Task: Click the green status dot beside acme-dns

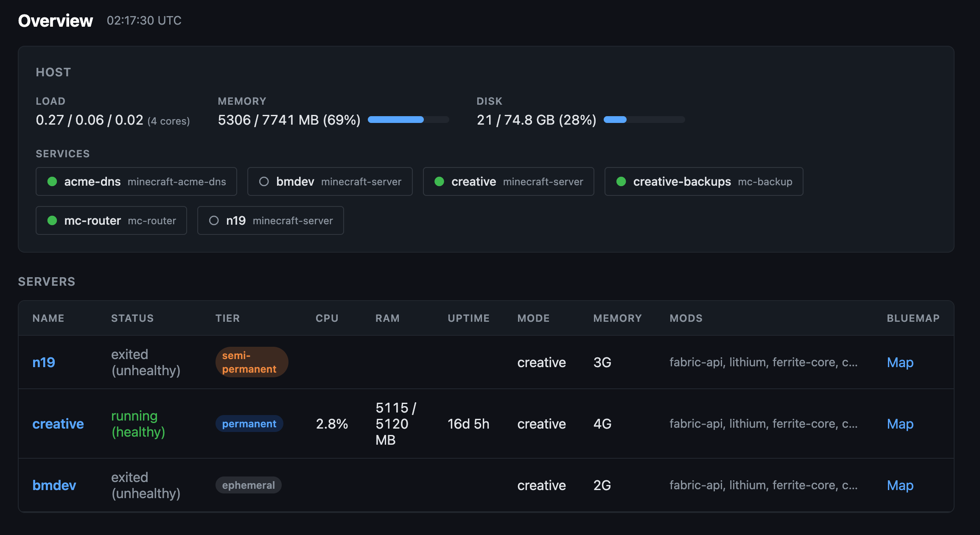Action: coord(52,181)
